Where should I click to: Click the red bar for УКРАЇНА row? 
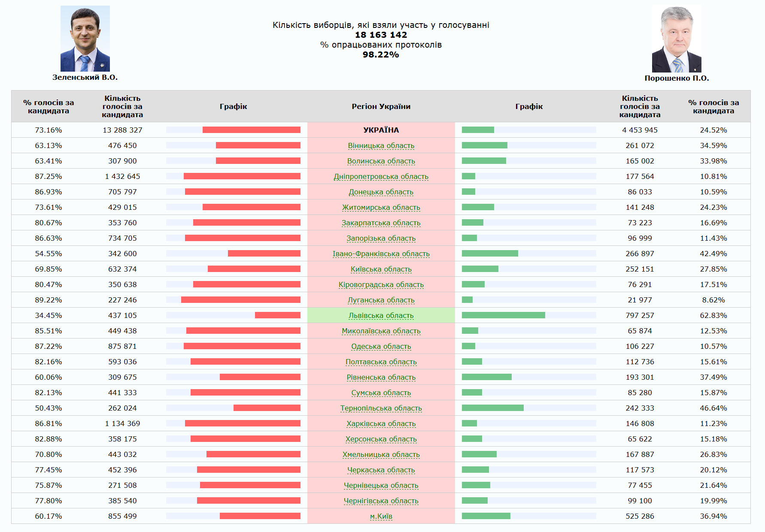pyautogui.click(x=251, y=130)
